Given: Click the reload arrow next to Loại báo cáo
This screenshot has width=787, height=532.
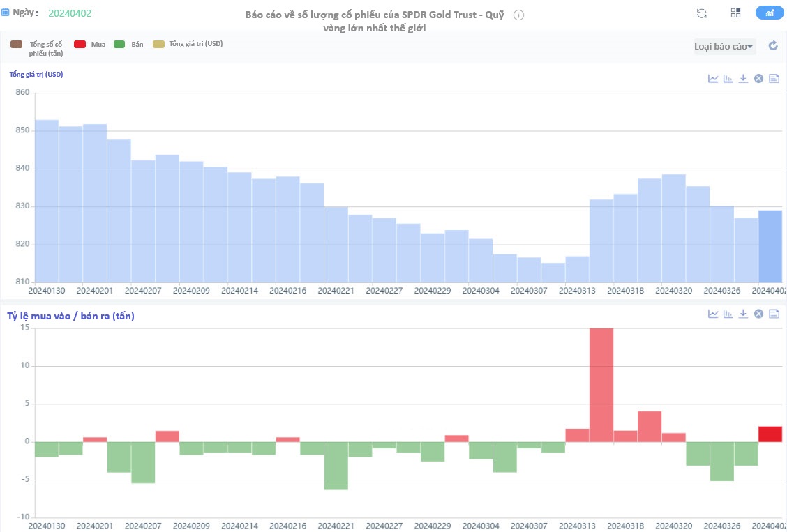Looking at the screenshot, I should (x=774, y=46).
